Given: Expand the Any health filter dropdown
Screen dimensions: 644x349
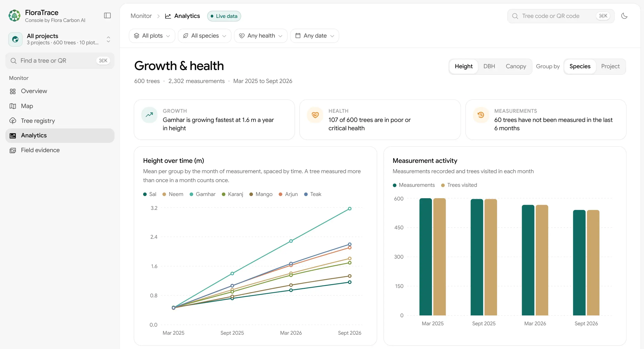Looking at the screenshot, I should tap(261, 36).
